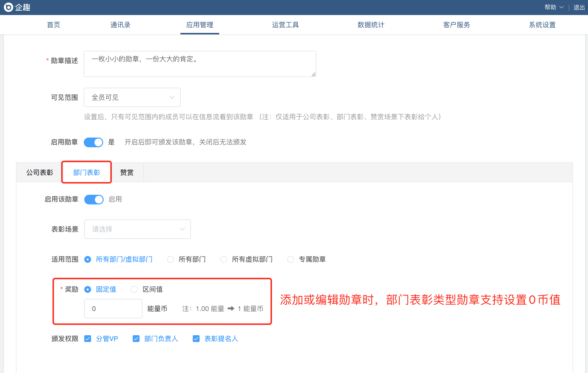
Task: Click the 退出 logout link
Action: (x=579, y=7)
